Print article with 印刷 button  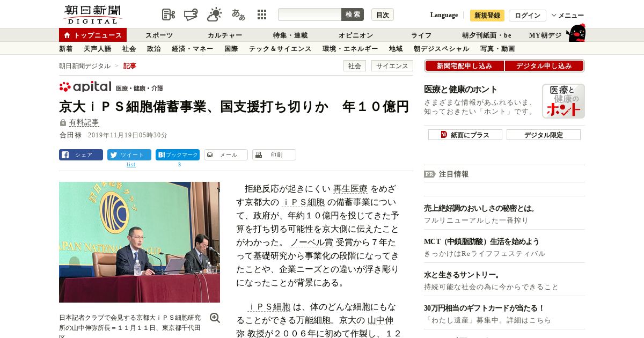coord(274,155)
